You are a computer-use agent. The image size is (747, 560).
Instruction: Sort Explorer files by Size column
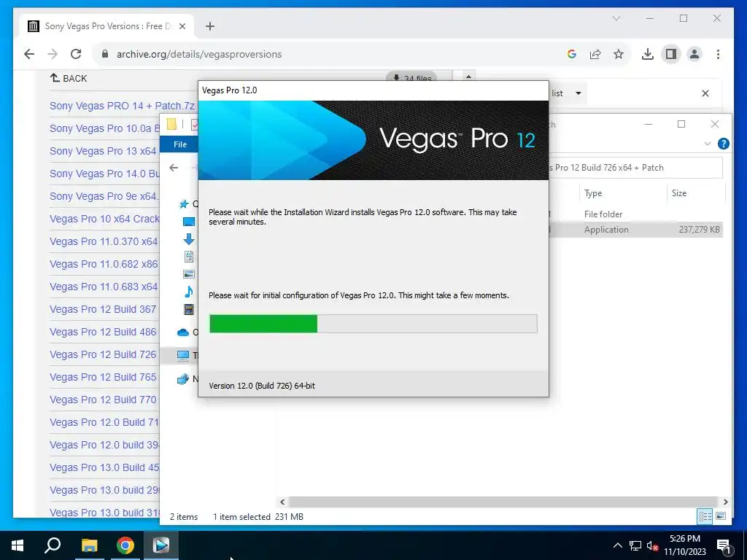coord(679,193)
